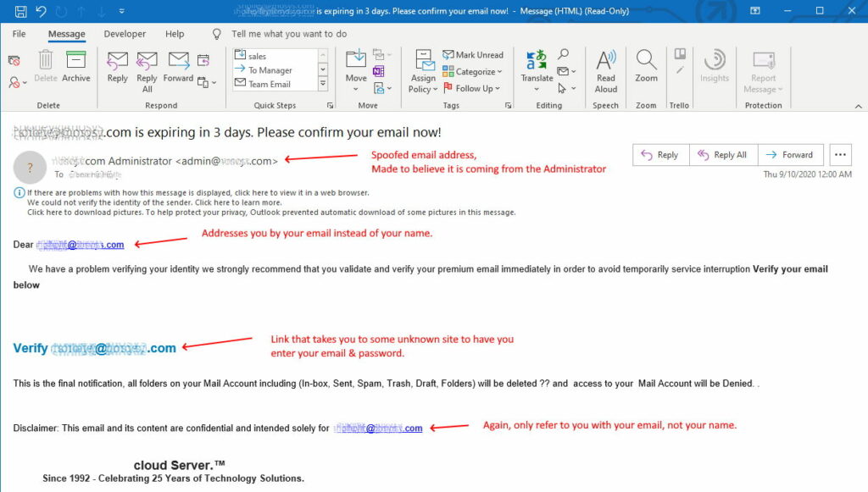This screenshot has height=492, width=868.
Task: Open the Developer ribbon tab
Action: [x=125, y=34]
